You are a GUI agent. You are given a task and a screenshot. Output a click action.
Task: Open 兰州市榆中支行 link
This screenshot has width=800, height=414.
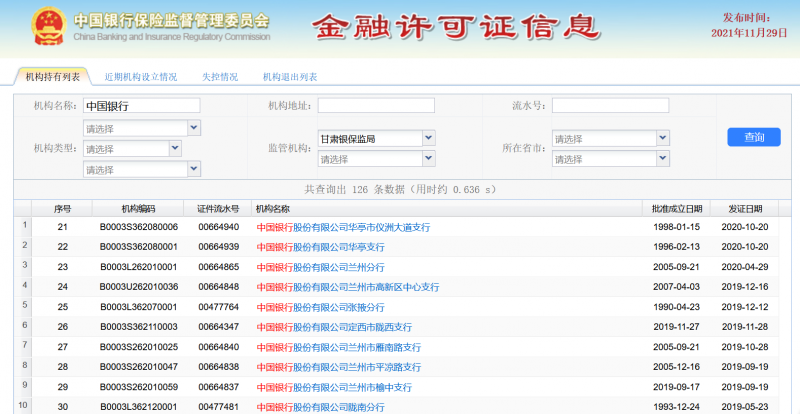coord(334,387)
